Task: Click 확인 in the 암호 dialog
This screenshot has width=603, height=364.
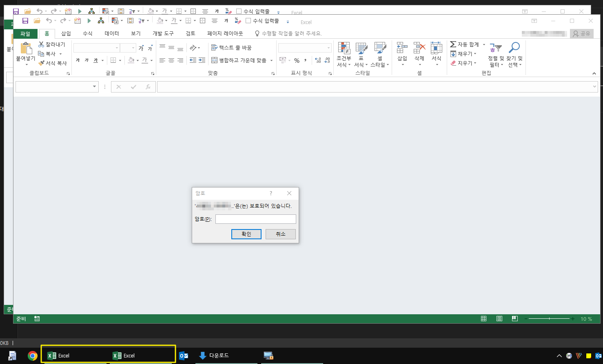Action: [x=246, y=234]
